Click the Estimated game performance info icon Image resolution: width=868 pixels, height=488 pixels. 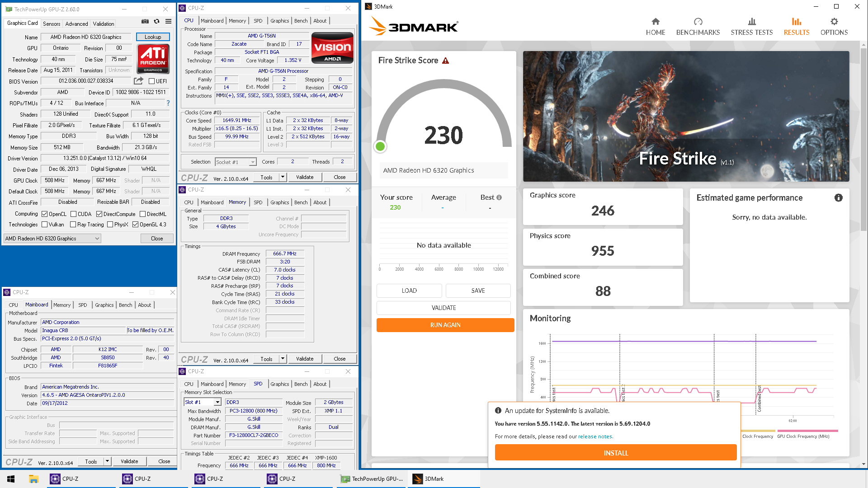point(838,197)
